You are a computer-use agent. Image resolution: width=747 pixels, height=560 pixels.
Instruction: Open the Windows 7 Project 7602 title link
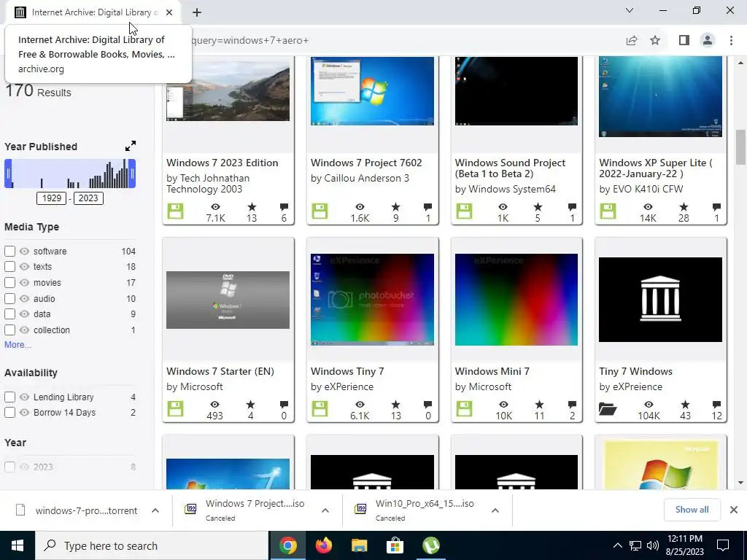366,163
